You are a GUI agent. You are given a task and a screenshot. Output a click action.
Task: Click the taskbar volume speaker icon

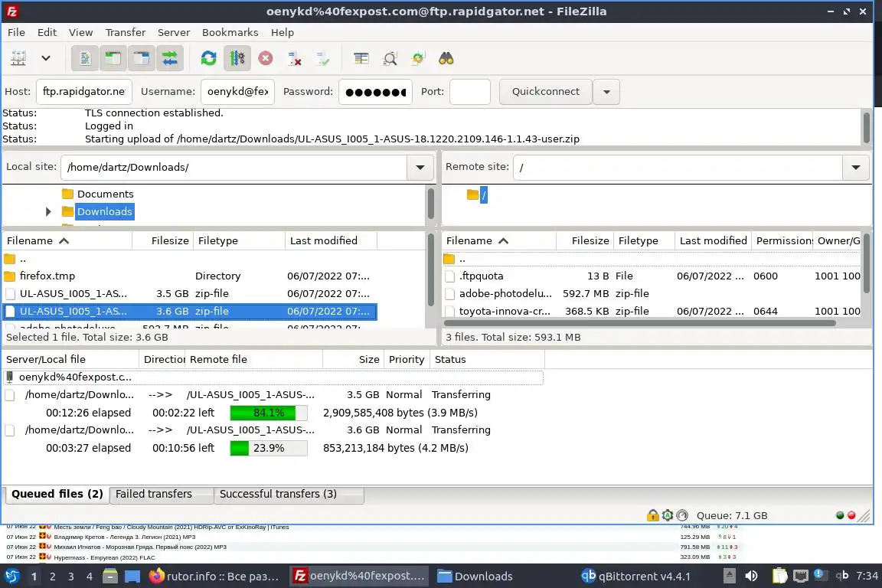[x=752, y=577]
